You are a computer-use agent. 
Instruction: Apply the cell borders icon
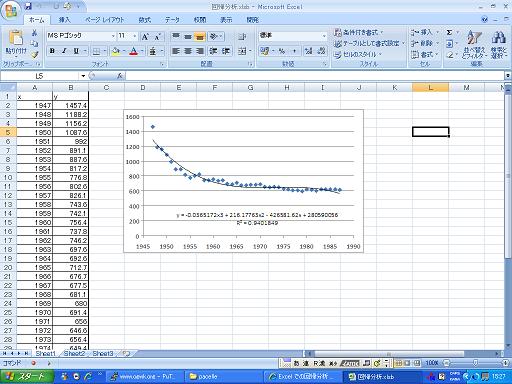point(96,51)
